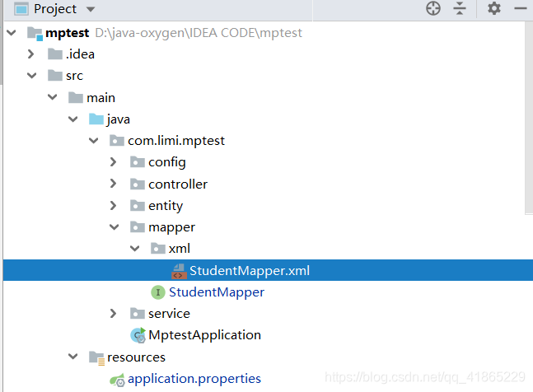
Task: Select the config package label
Action: 167,162
